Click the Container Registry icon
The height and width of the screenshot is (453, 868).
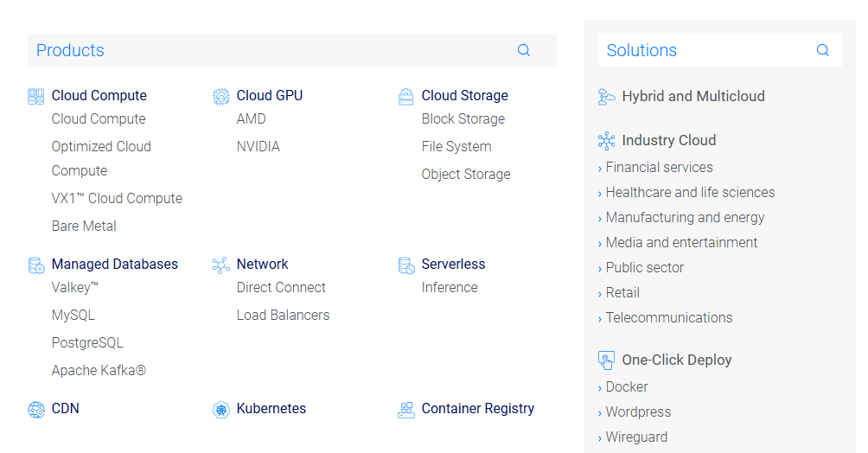pyautogui.click(x=405, y=410)
